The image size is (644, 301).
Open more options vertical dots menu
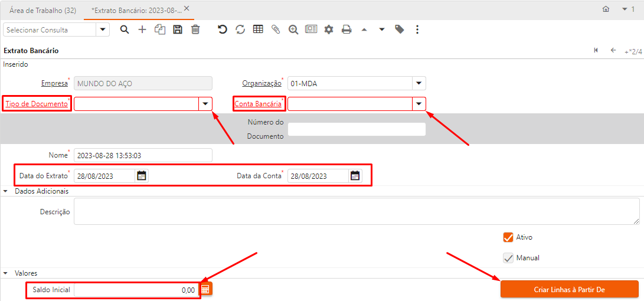(x=417, y=30)
